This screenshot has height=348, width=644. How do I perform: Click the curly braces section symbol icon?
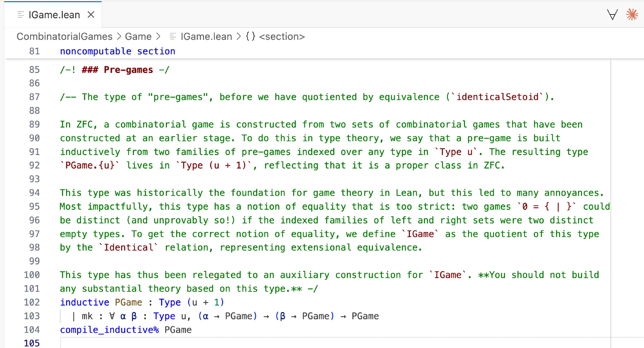(x=250, y=37)
